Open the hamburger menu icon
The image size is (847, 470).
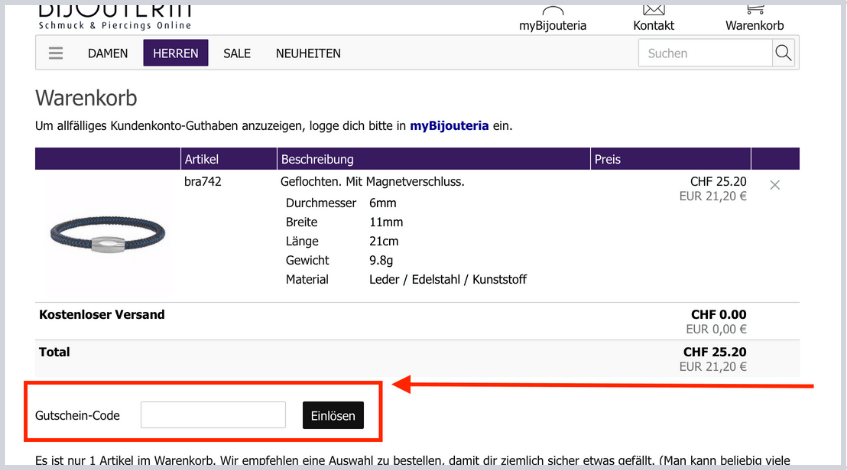point(56,53)
